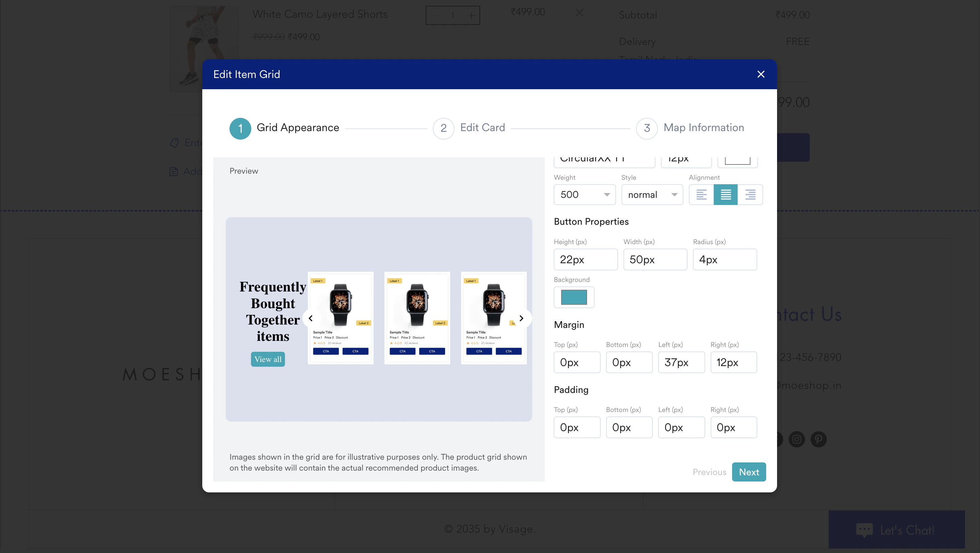
Task: Click the carousel previous arrow
Action: pyautogui.click(x=311, y=318)
